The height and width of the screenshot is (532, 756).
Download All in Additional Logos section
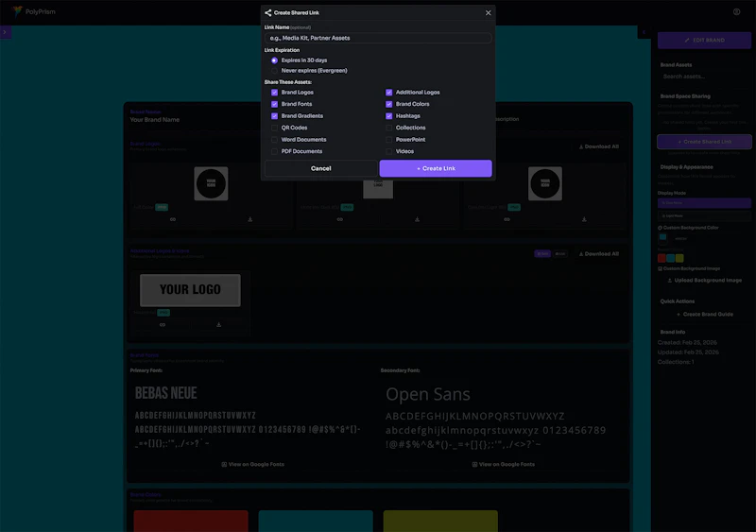click(x=599, y=253)
